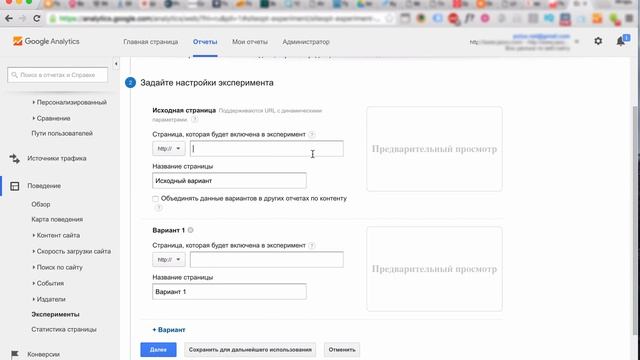This screenshot has height=360, width=640.
Task: Click the Вариант 1 name field
Action: (229, 292)
